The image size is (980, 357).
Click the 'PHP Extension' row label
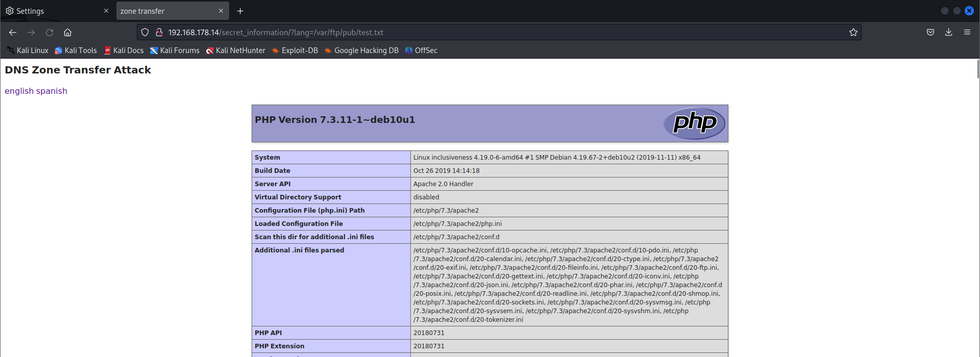click(280, 346)
